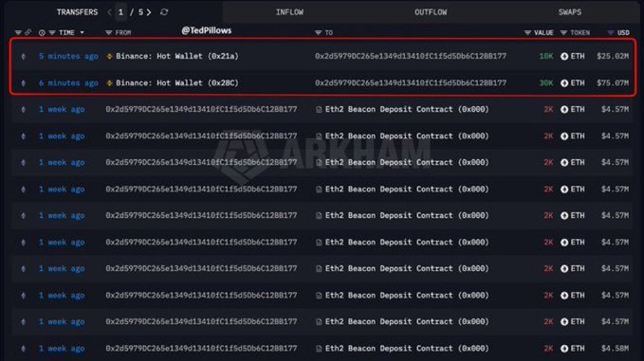Click Binance logo beside Hot Wallet (0x21a)
Viewport: 644px width, 361px height.
coord(110,56)
